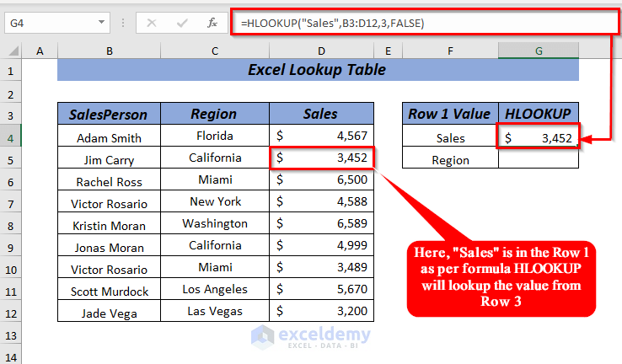622x364 pixels.
Task: Select the Scott Murdock cell
Action: (109, 289)
